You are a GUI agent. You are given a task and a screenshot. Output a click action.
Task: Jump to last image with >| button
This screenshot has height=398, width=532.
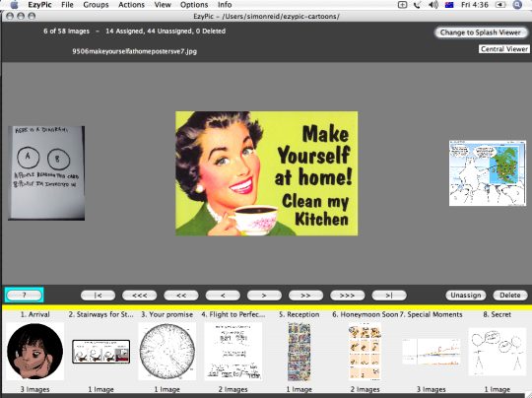(389, 296)
